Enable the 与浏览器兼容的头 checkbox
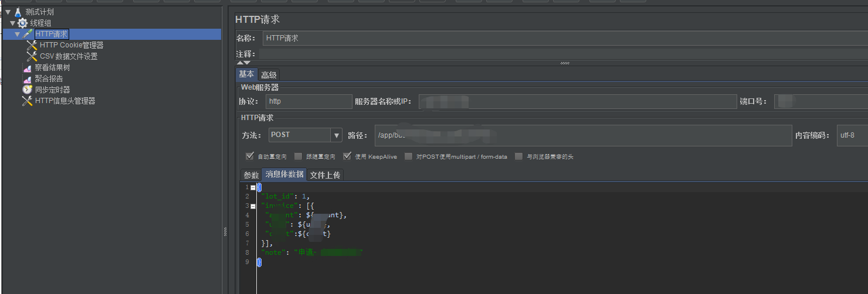The image size is (868, 294). [x=518, y=156]
